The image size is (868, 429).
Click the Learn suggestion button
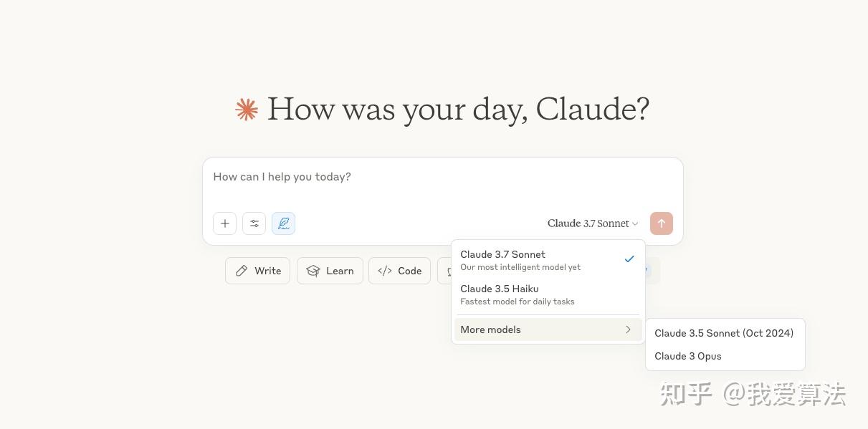[x=330, y=271]
